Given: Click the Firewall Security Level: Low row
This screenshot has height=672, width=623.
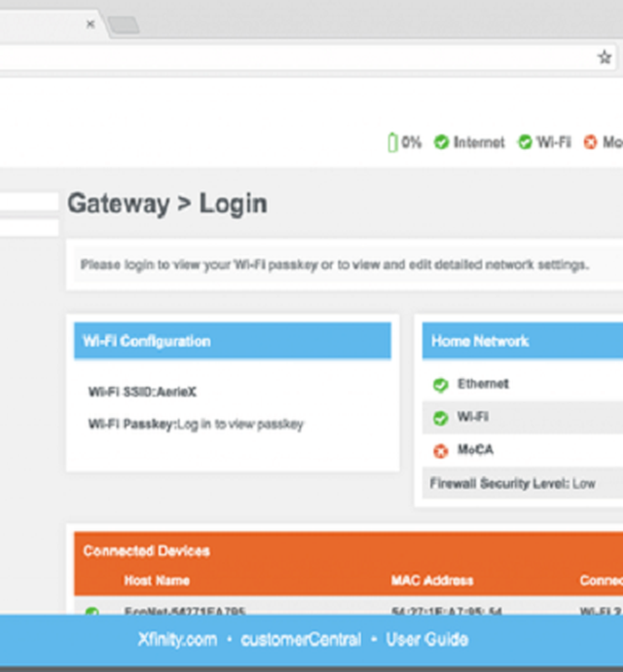Looking at the screenshot, I should pos(523,483).
